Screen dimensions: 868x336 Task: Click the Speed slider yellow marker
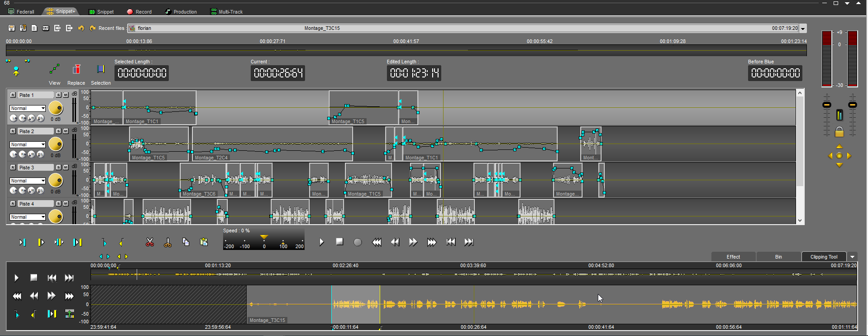[264, 237]
